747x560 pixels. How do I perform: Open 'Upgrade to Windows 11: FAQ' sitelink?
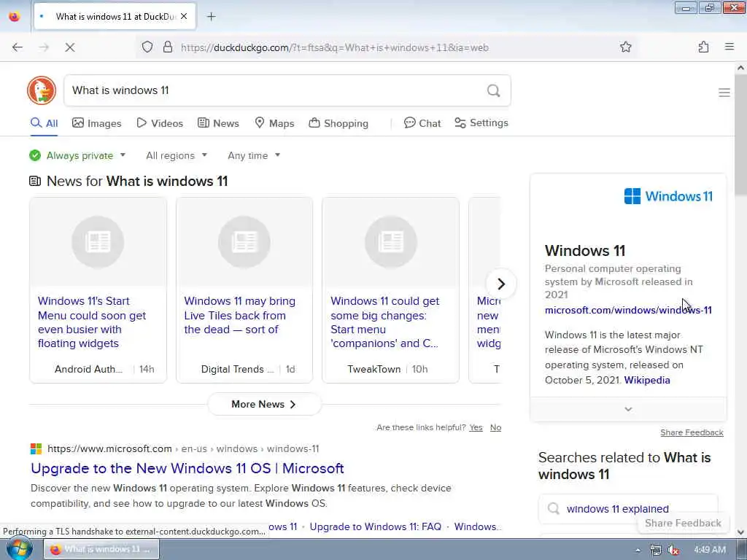376,526
